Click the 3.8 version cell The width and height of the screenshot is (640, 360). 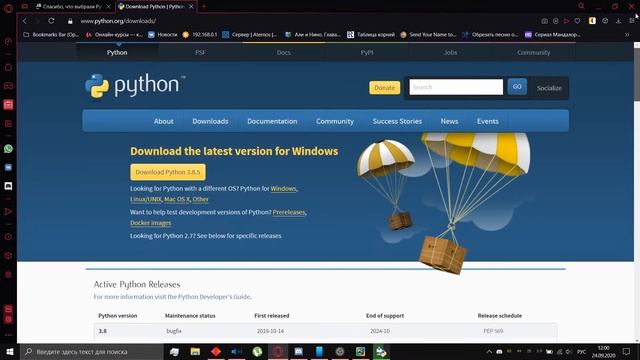(102, 331)
